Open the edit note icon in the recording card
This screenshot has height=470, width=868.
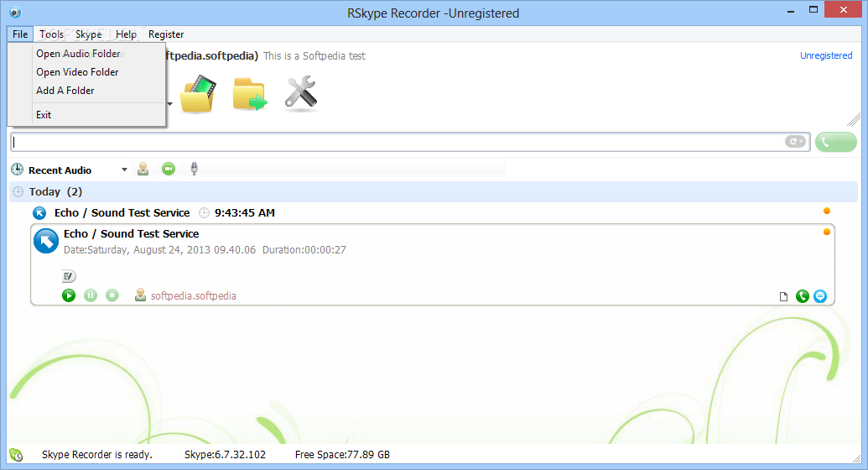coord(69,276)
